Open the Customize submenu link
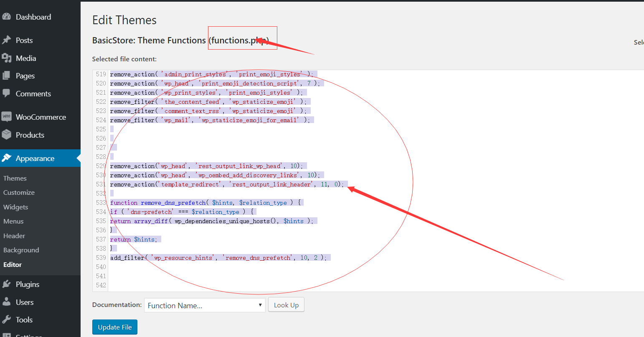 tap(19, 193)
